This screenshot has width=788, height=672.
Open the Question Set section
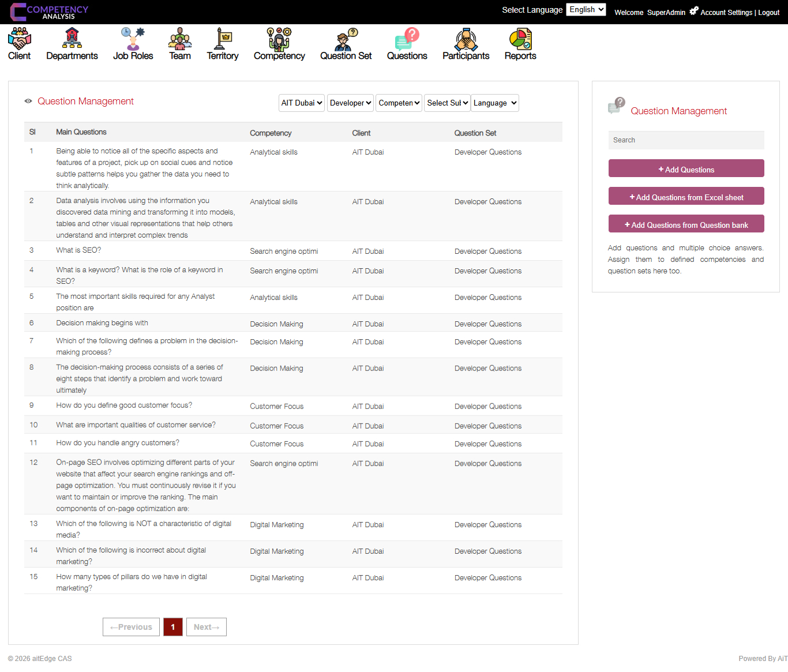click(345, 43)
